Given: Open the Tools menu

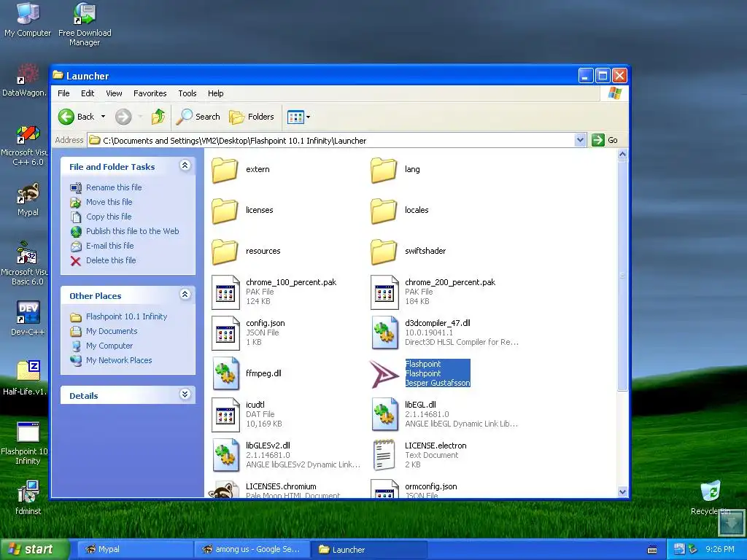Looking at the screenshot, I should click(187, 93).
